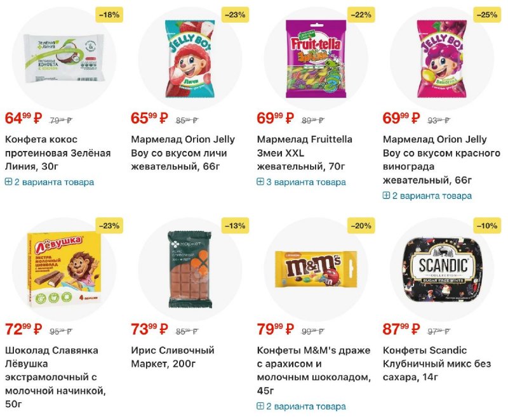Expand variants for Jelly Boy red grape marmalade

click(x=427, y=195)
